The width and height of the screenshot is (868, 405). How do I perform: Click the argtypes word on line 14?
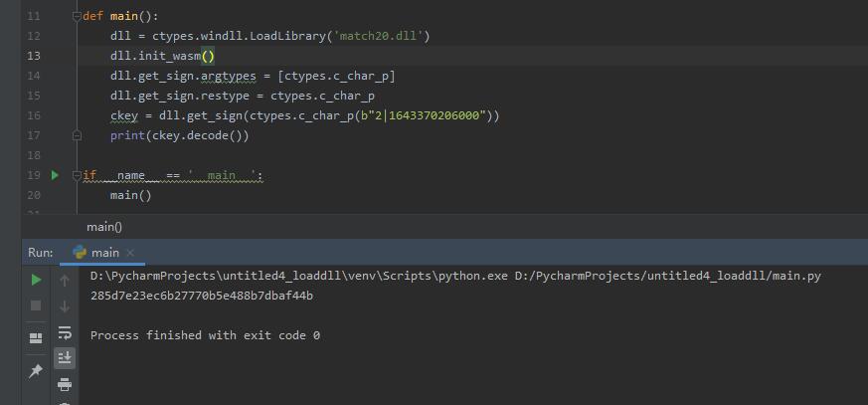pyautogui.click(x=229, y=76)
